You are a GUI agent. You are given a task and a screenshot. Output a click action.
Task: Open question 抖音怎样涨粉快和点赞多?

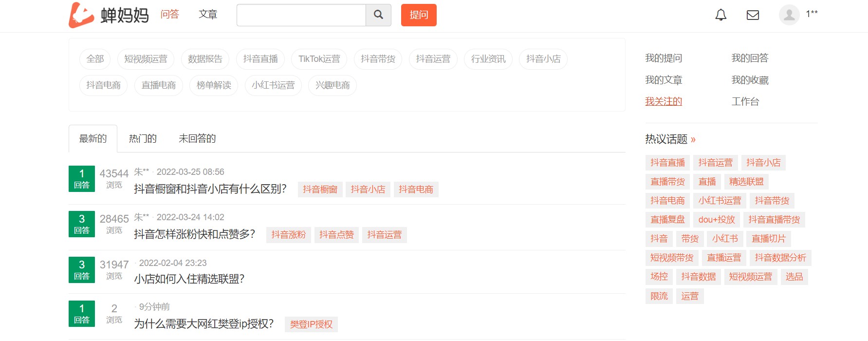(x=195, y=234)
